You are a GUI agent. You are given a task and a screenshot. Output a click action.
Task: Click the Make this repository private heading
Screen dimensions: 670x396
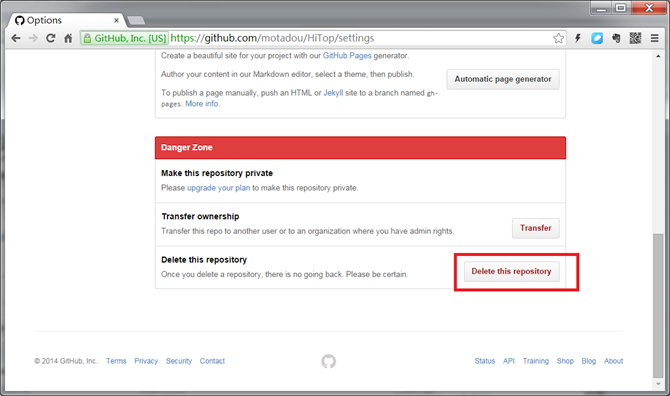217,173
